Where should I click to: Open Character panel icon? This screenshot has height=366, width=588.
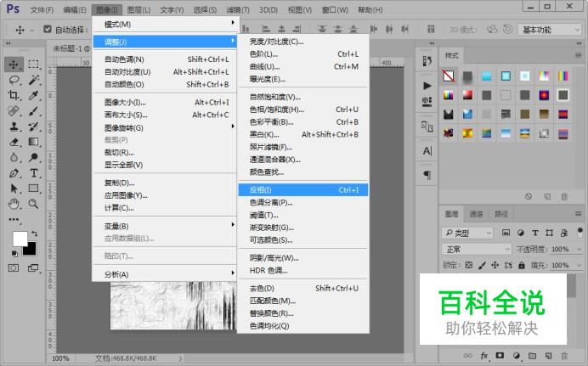pos(427,150)
